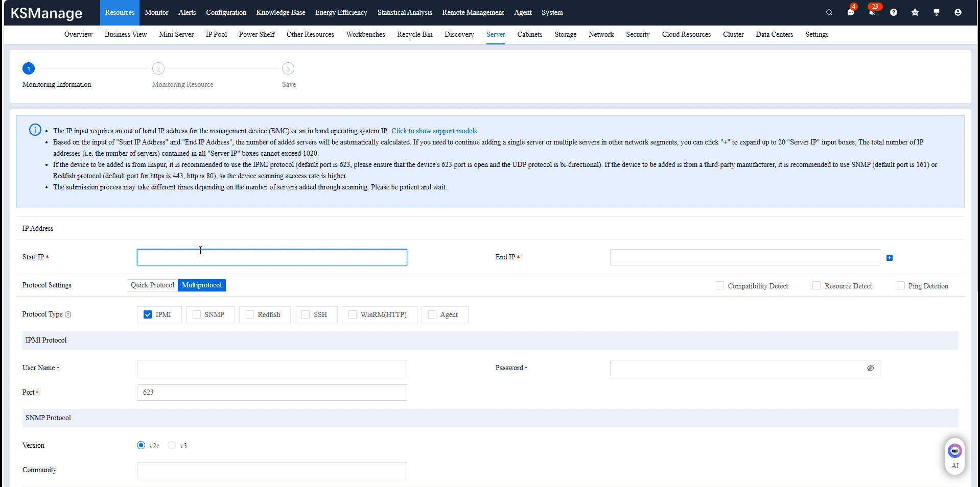Screen dimensions: 980x487
Task: Select SNMP version v3 radio button
Action: (x=172, y=445)
